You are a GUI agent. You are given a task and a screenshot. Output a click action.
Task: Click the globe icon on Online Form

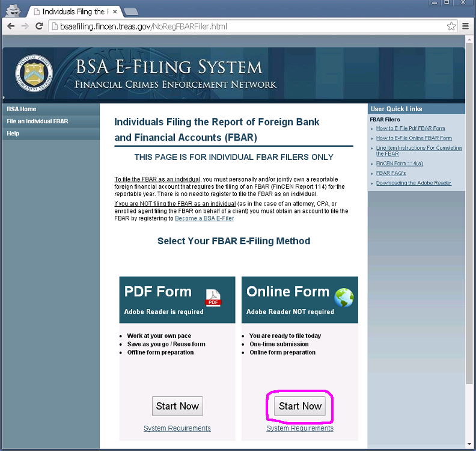344,298
